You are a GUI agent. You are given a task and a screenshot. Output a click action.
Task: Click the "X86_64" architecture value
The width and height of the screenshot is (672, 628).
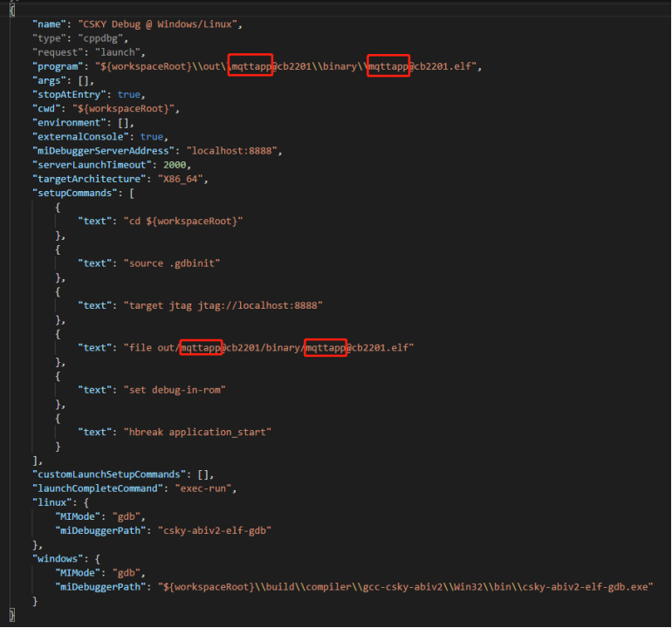(x=180, y=179)
